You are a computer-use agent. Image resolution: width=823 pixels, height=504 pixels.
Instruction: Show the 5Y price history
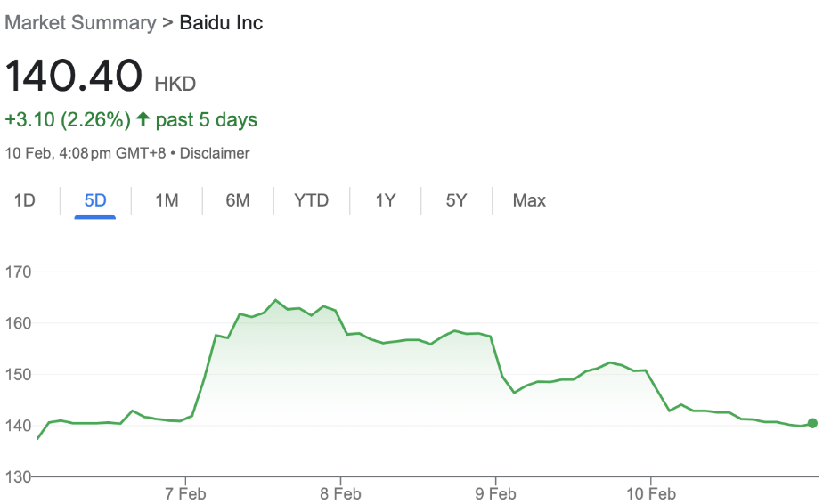click(x=456, y=200)
